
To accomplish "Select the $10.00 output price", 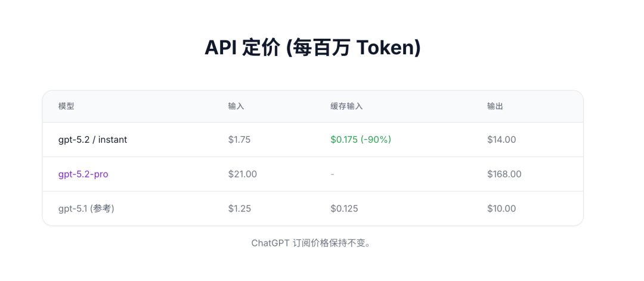I will point(501,209).
